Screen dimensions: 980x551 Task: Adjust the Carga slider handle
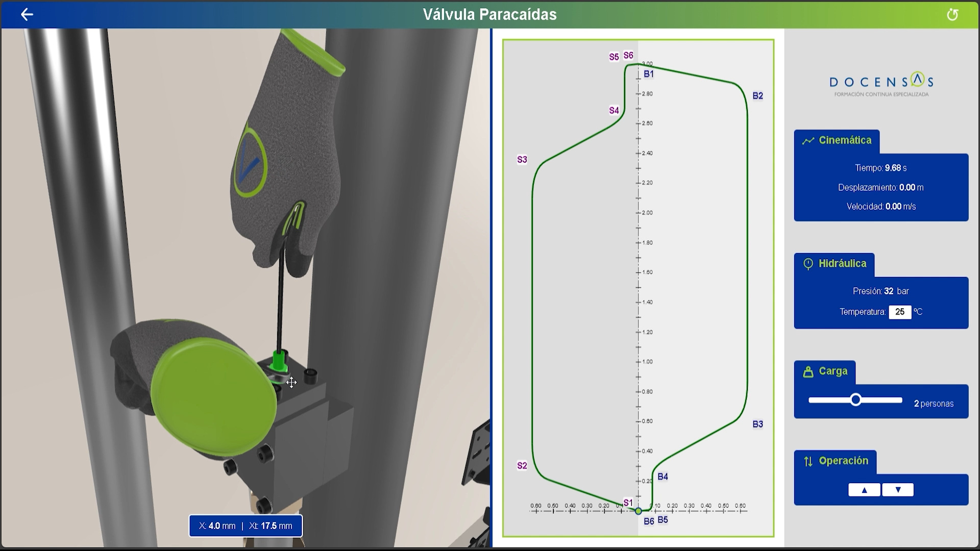[x=855, y=399]
